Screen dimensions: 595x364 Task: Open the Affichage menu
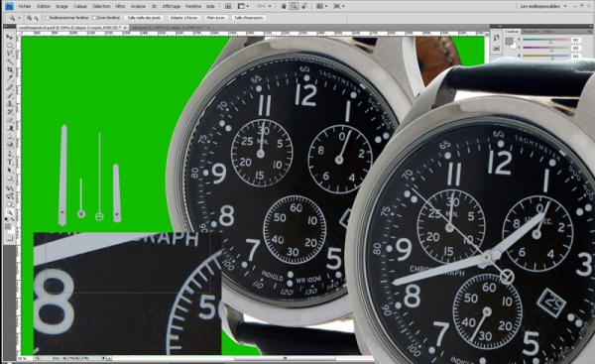coord(172,6)
